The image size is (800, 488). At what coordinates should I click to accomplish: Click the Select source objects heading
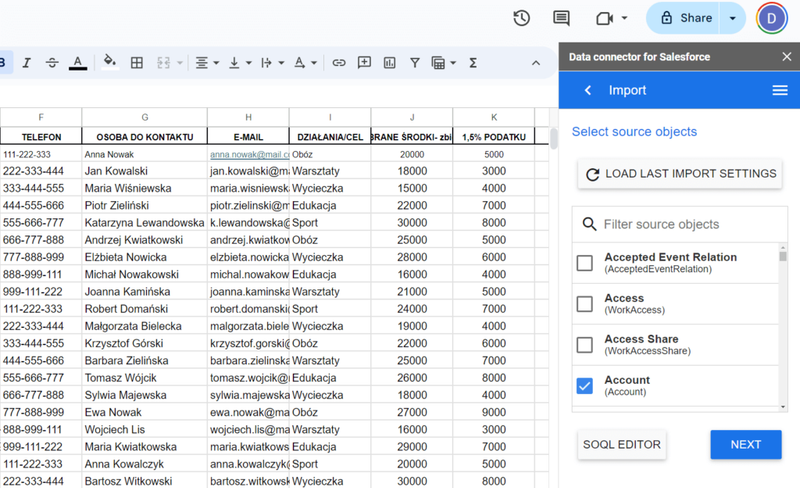pos(634,132)
